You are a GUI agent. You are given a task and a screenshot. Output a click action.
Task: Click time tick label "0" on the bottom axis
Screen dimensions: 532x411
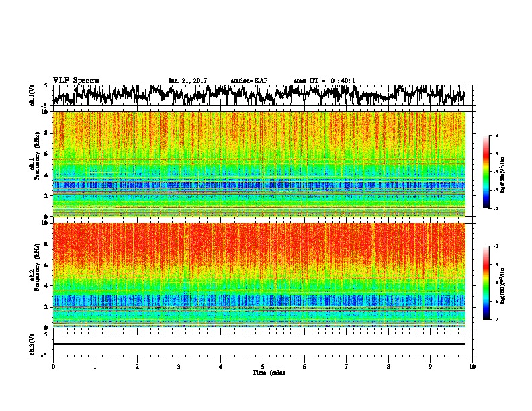click(53, 367)
